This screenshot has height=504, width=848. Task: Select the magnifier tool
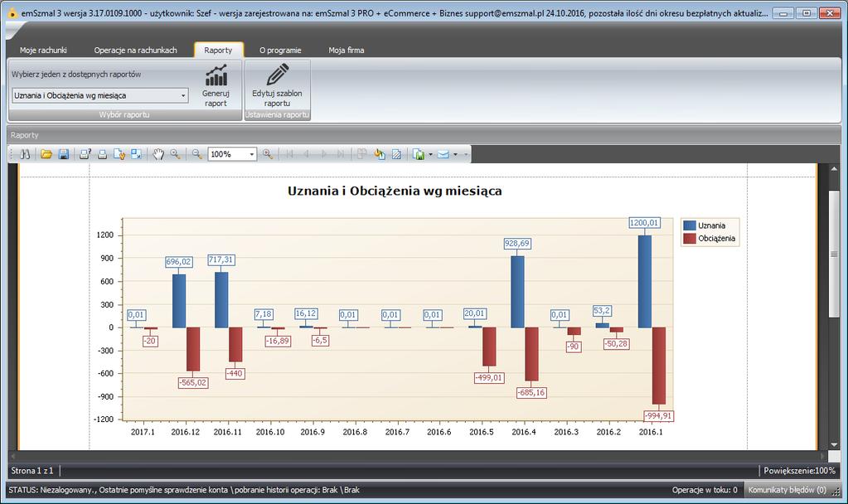[175, 154]
